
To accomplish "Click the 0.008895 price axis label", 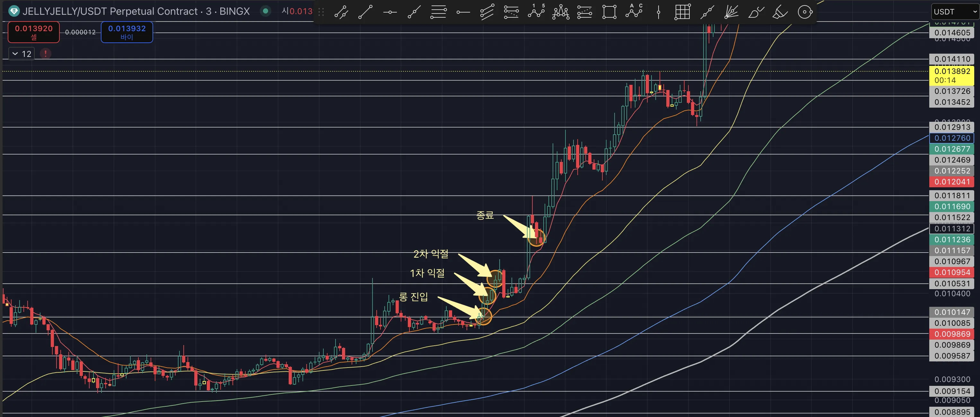I will [x=951, y=412].
